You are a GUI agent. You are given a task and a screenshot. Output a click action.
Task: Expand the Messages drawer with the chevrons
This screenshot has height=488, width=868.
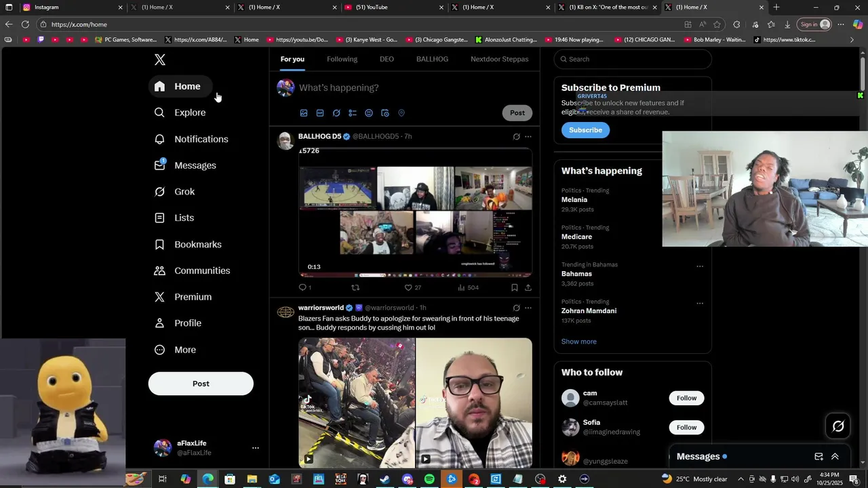click(x=835, y=457)
